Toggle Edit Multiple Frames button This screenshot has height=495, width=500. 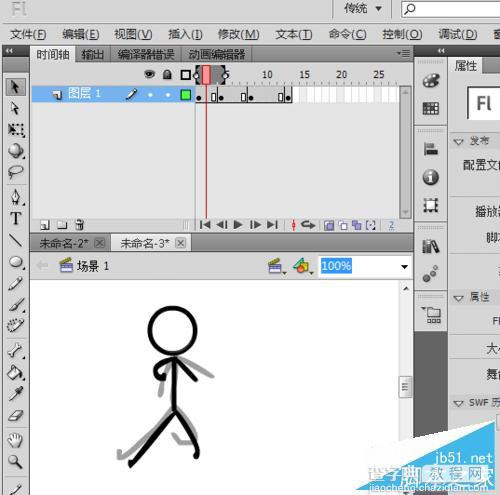357,225
